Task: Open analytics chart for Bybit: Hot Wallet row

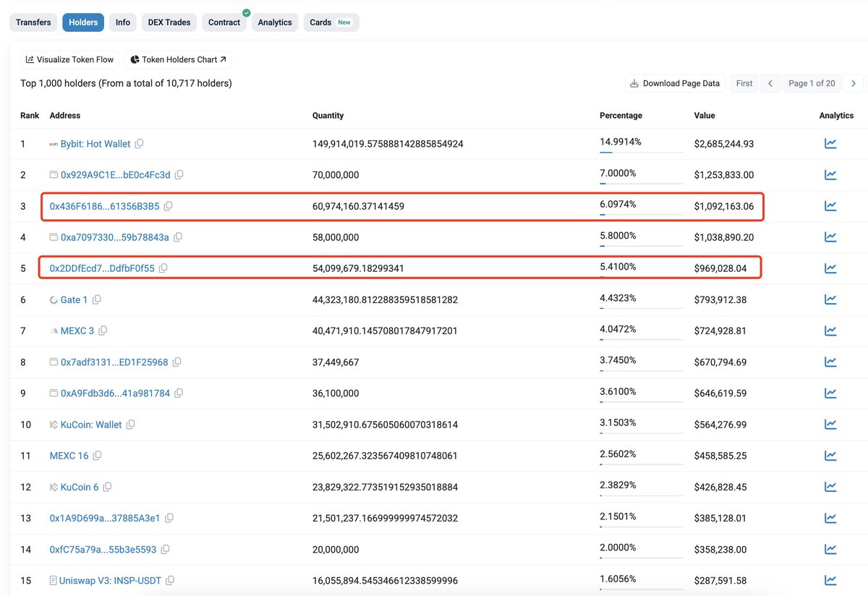Action: [x=830, y=144]
